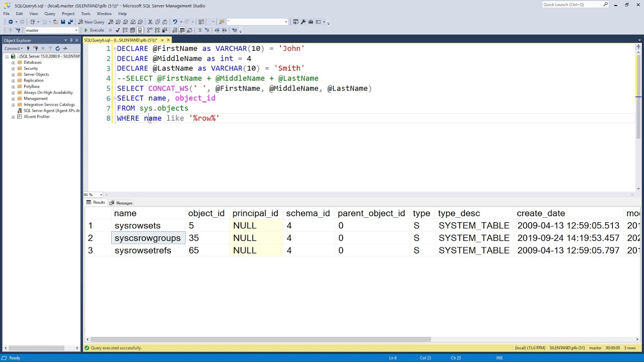Image resolution: width=644 pixels, height=362 pixels.
Task: Close the SQLQuery6.sql tab
Action: tap(169, 40)
